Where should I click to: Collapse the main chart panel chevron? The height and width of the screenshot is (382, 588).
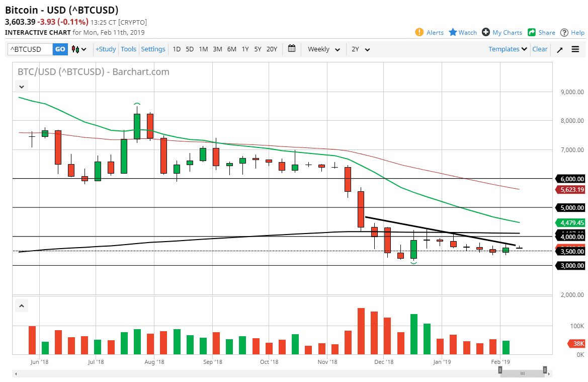pos(21,86)
